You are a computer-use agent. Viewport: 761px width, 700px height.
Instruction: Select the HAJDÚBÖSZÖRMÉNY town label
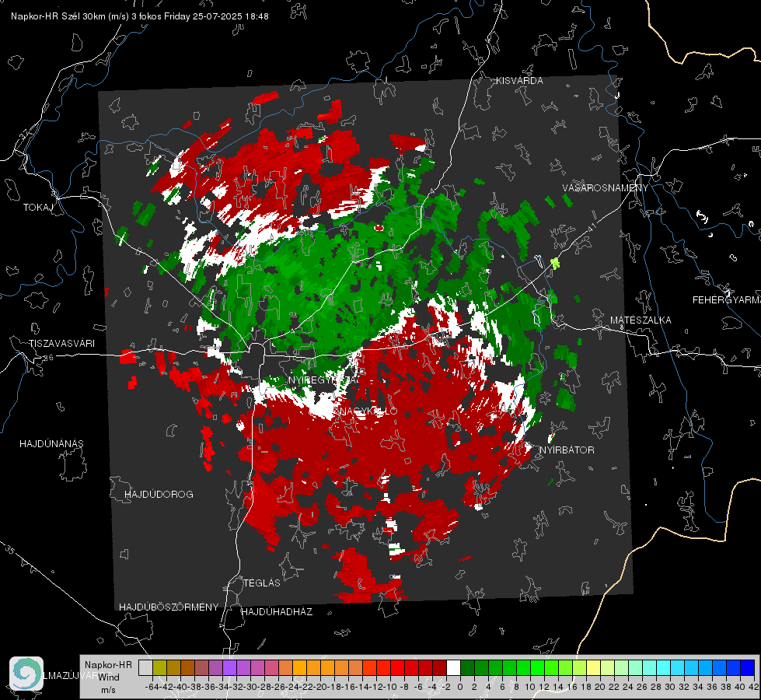point(169,607)
